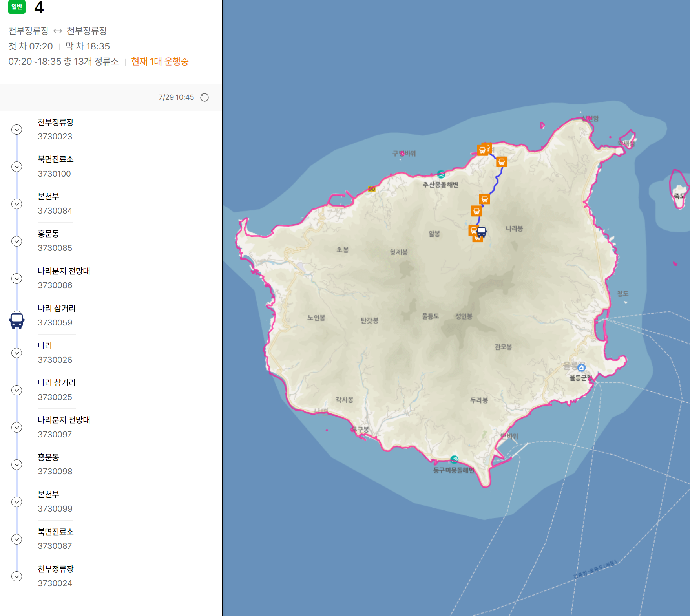Click the 나리봉 peak label
The image size is (690, 616).
click(514, 228)
